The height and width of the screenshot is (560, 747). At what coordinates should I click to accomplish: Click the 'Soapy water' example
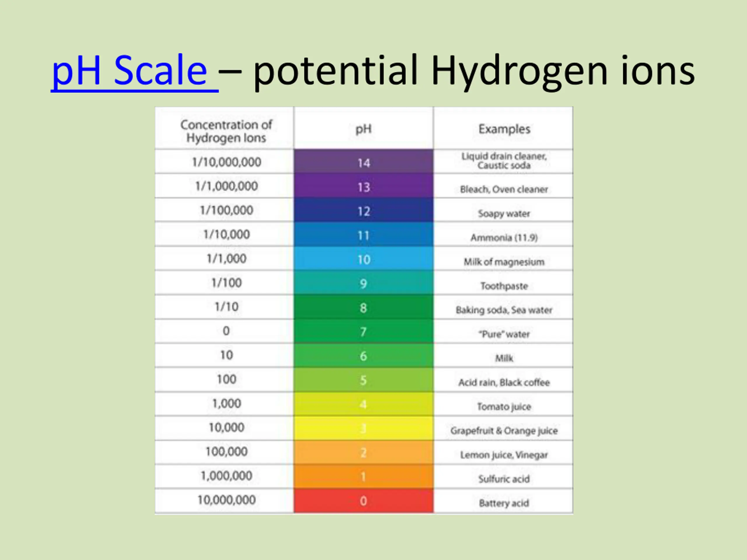504,214
